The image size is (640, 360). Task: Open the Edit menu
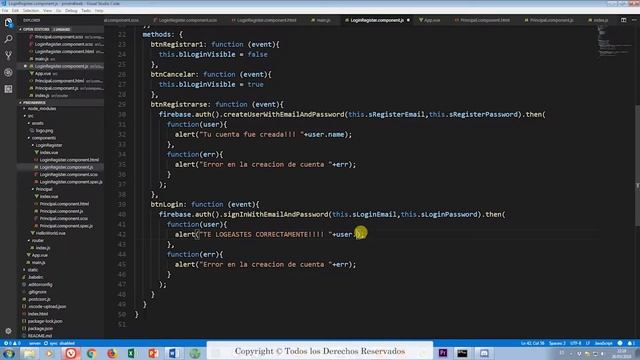click(15, 11)
